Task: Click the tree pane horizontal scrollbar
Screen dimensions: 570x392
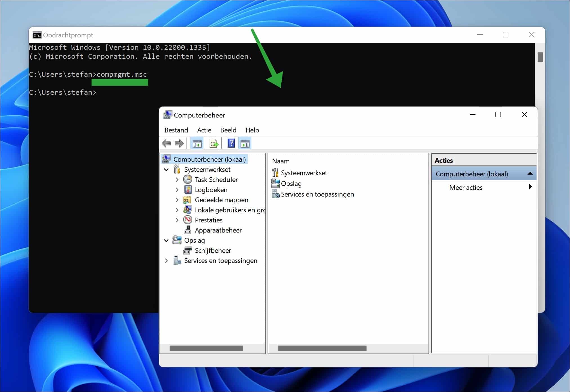Action: (x=206, y=348)
